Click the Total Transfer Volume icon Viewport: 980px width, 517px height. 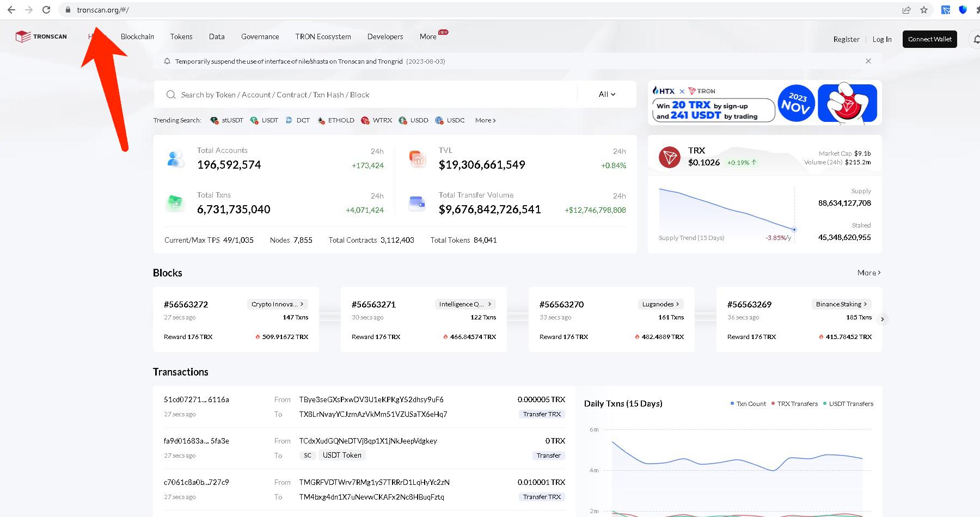(x=417, y=203)
